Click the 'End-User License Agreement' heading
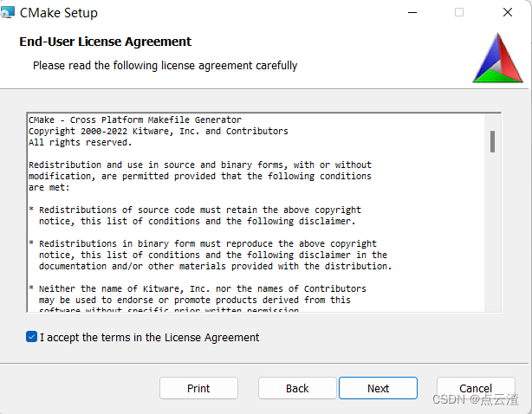Screen dimensions: 532x414 click(106, 42)
